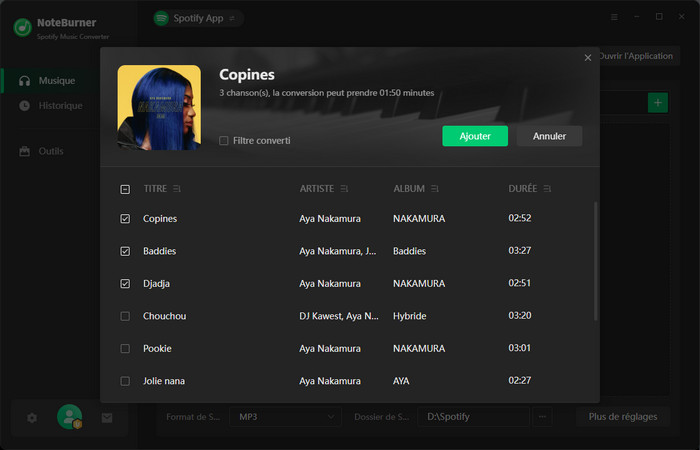The width and height of the screenshot is (700, 450).
Task: Click the clock Historique icon
Action: [x=25, y=106]
